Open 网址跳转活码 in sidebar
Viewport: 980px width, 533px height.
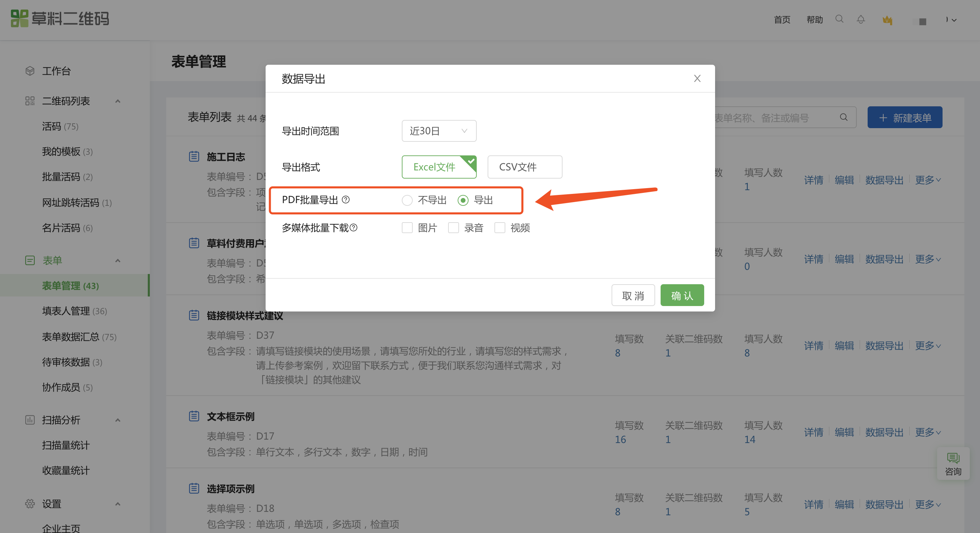[x=77, y=202]
